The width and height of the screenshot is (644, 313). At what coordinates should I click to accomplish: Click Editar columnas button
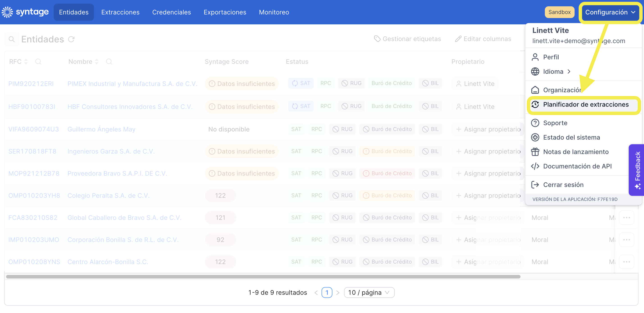pyautogui.click(x=483, y=39)
